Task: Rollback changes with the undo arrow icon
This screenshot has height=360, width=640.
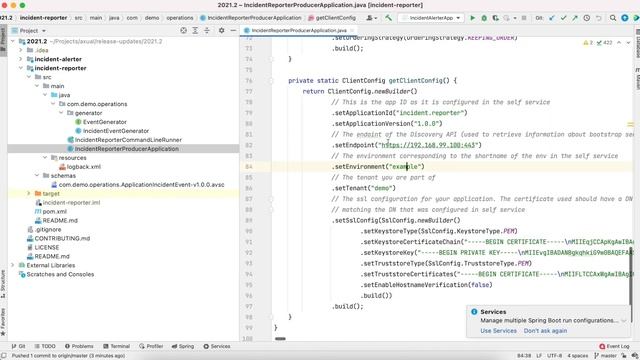Action: pos(598,18)
